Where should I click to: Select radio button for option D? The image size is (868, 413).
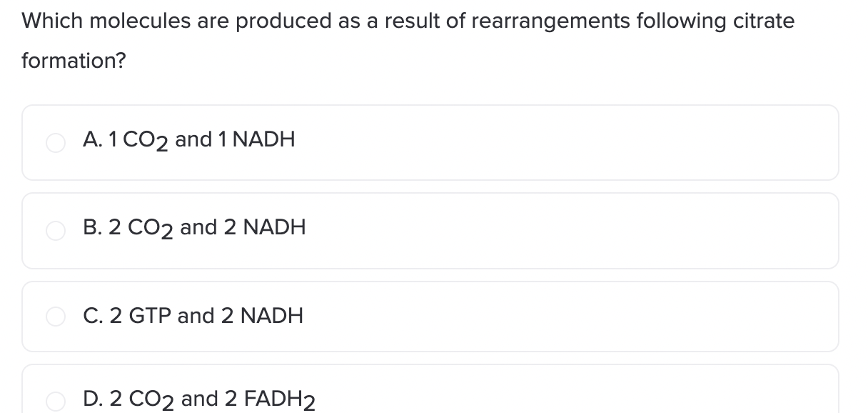56,402
